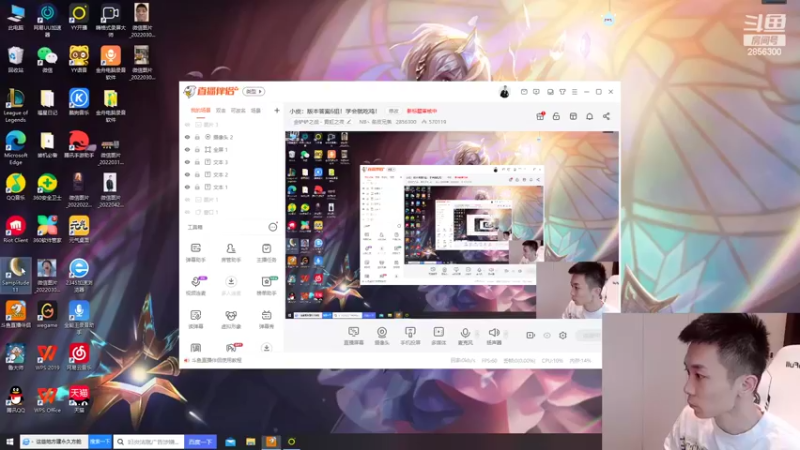800x450 pixels.
Task: Open the download-arrow tool in the toolbox's second row
Action: pyautogui.click(x=231, y=286)
